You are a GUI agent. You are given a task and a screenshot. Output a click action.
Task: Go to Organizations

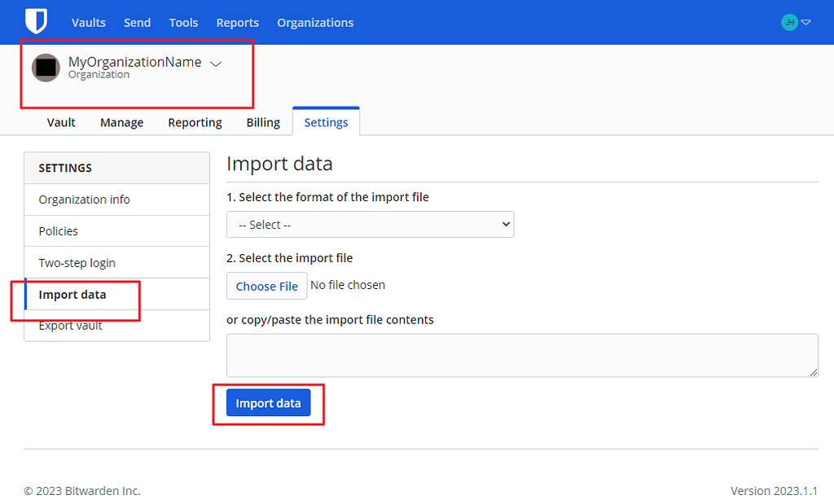[315, 22]
